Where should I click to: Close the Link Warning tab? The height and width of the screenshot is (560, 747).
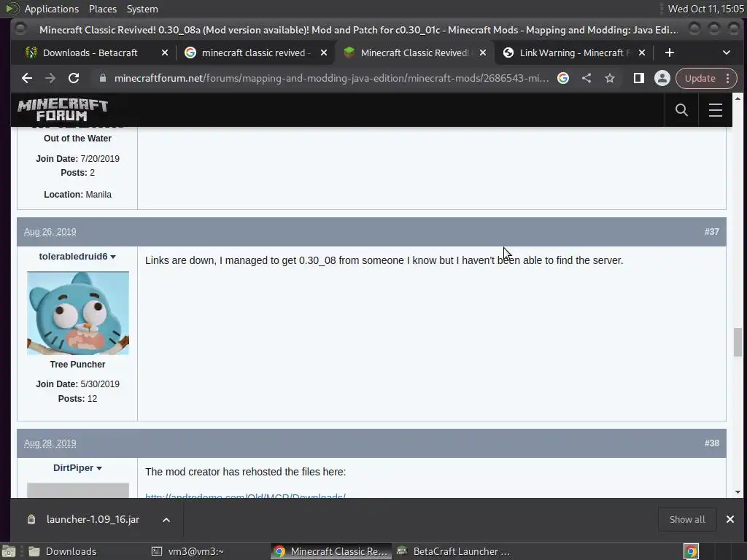coord(642,52)
